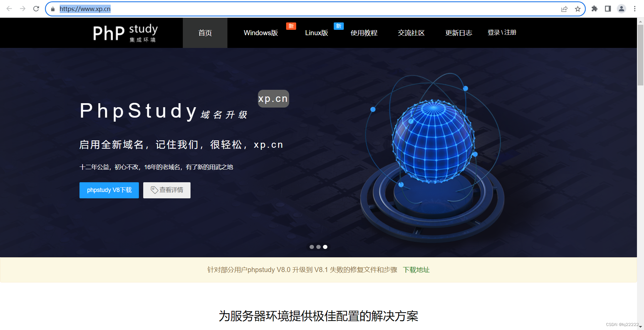Screen dimensions: 644x330
Task: Open the browser side panel icon
Action: click(608, 9)
